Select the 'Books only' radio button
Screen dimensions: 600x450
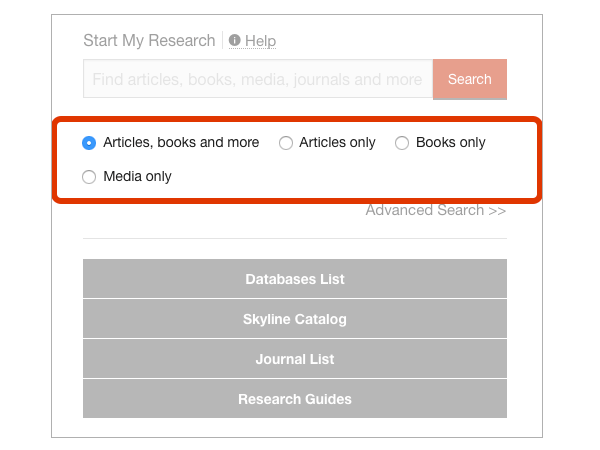(402, 143)
